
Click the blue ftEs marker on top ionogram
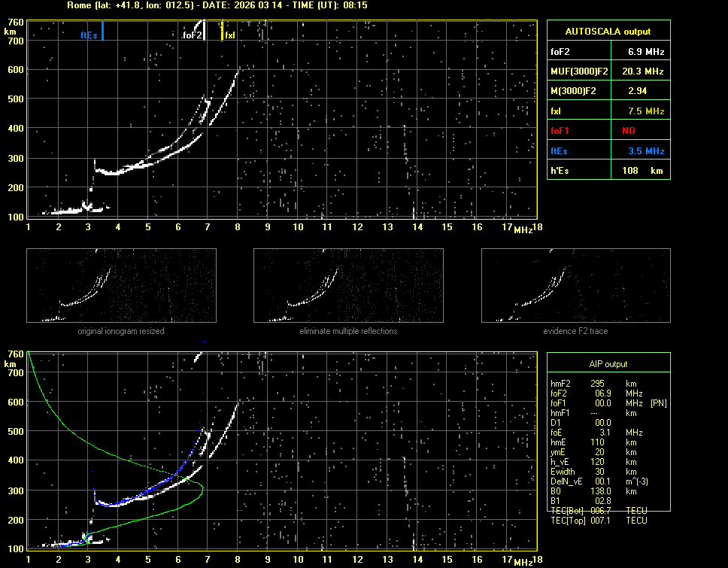[102, 31]
